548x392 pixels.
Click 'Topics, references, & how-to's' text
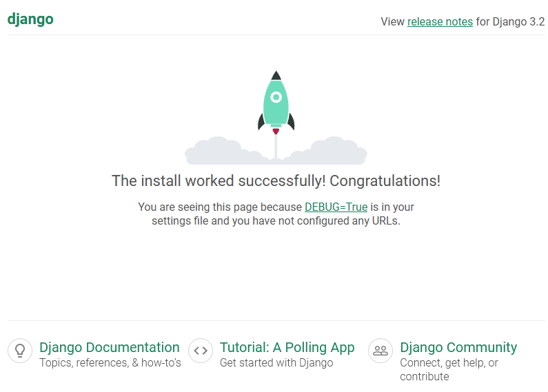[110, 362]
